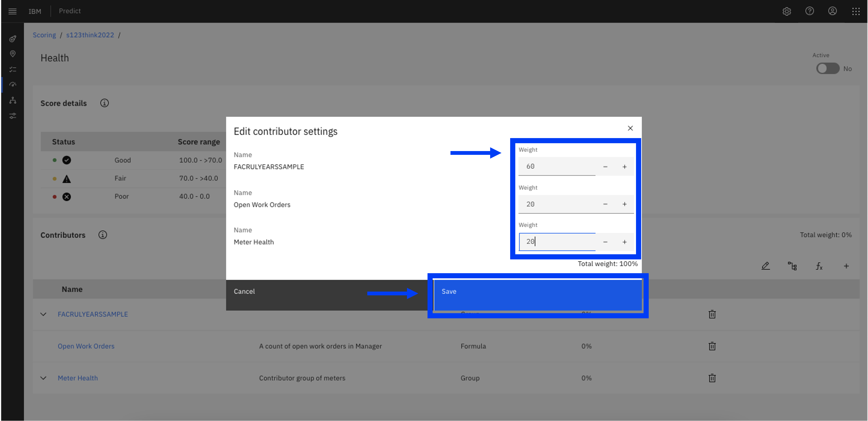Click the node/tag icon in contributors toolbar

[793, 266]
